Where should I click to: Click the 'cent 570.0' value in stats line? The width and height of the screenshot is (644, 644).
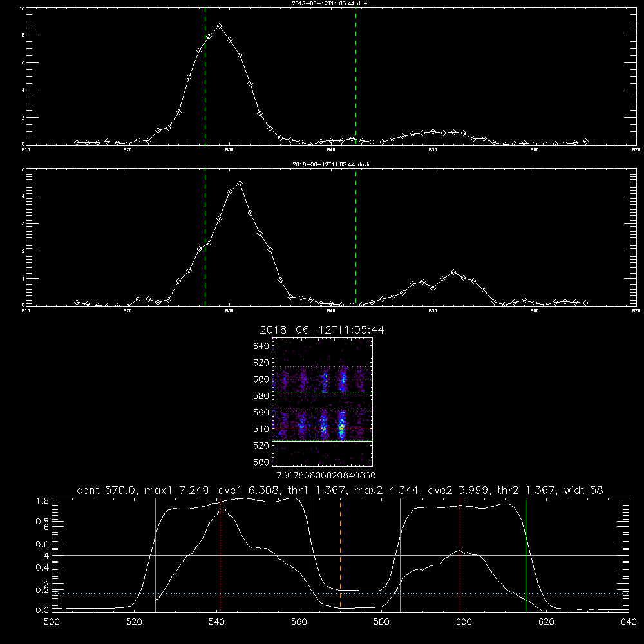107,490
